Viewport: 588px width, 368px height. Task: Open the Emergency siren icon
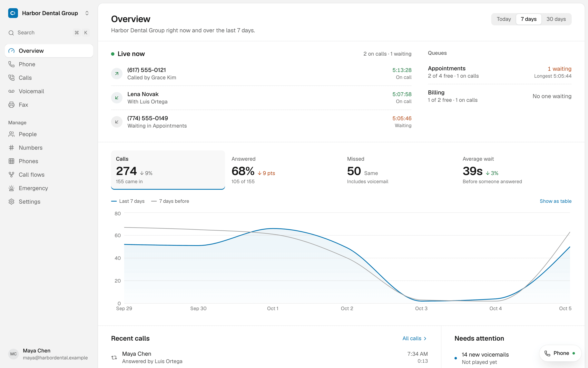(11, 188)
